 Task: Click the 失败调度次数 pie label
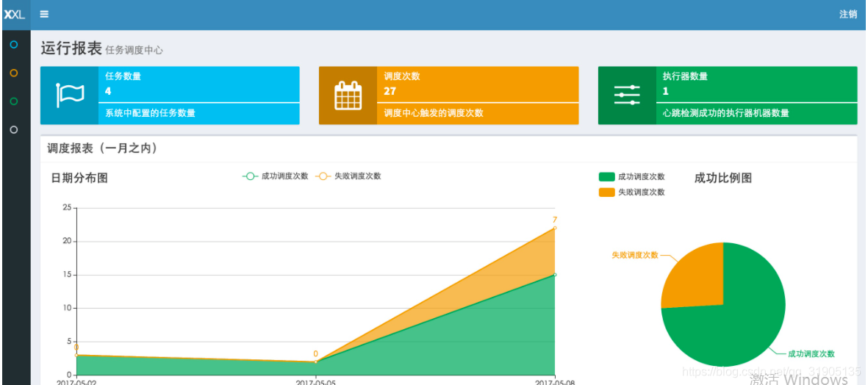click(x=635, y=255)
